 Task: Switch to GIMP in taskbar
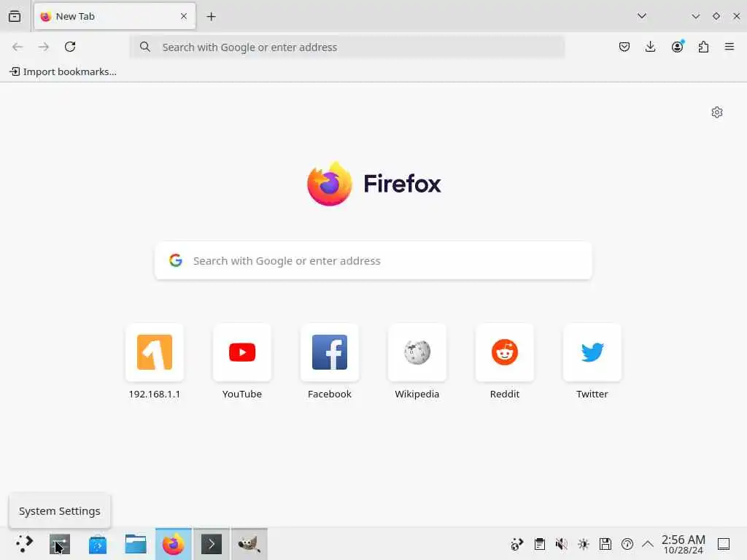coord(249,544)
